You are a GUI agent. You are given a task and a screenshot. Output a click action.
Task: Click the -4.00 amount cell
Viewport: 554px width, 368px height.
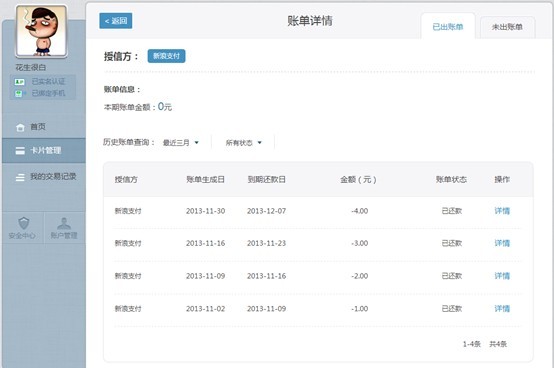tap(359, 211)
